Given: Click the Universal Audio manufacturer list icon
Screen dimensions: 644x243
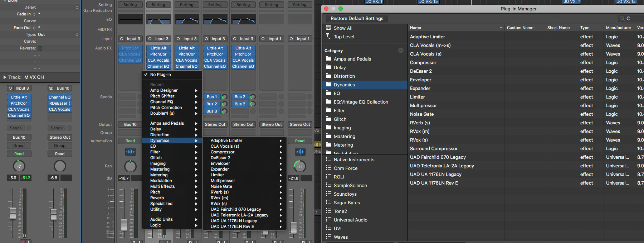Looking at the screenshot, I should tap(328, 220).
